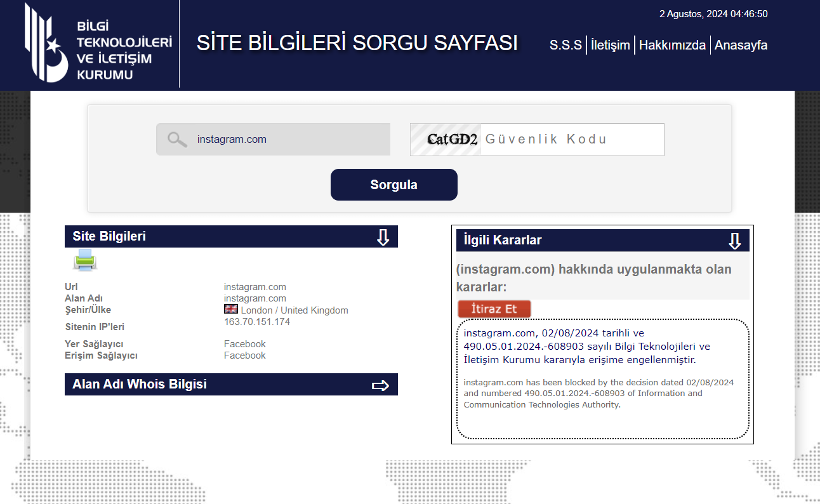Open the İletişim page
The width and height of the screenshot is (820, 504).
[x=611, y=45]
